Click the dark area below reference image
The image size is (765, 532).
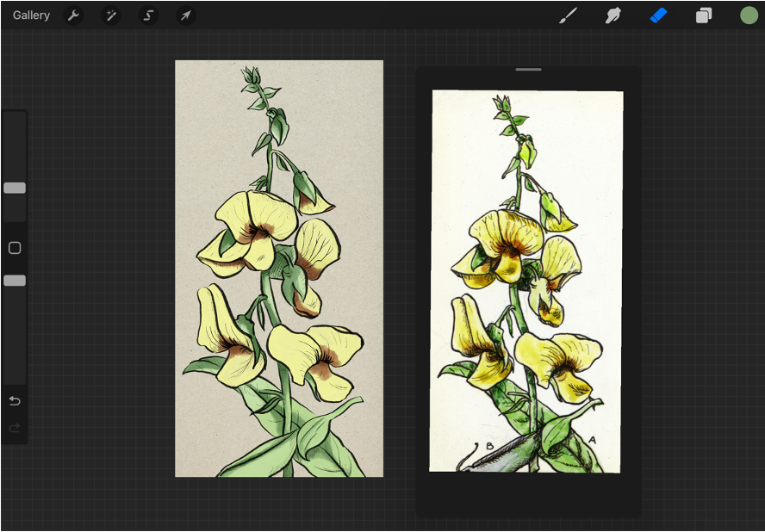point(527,494)
